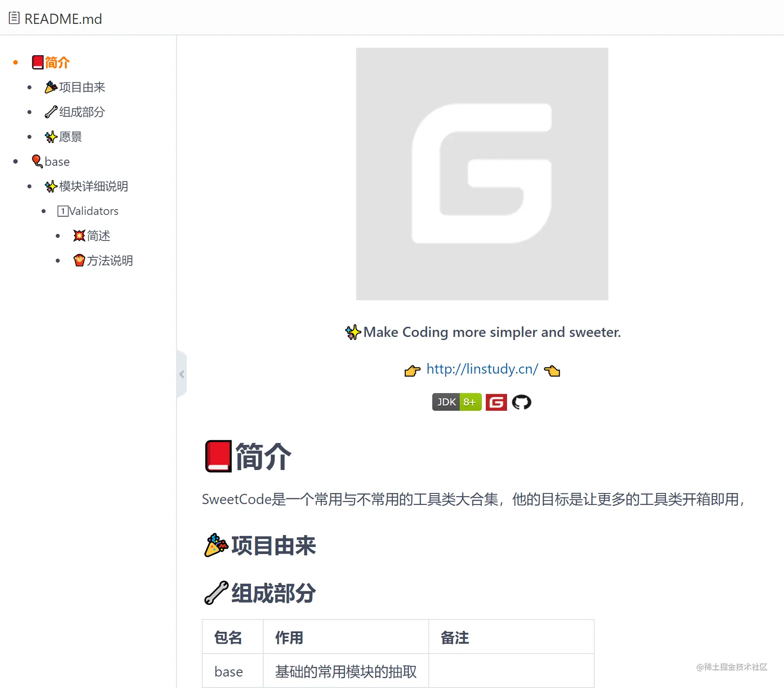This screenshot has height=688, width=784.
Task: Click the sparkle icon before Make Coding
Action: (353, 332)
